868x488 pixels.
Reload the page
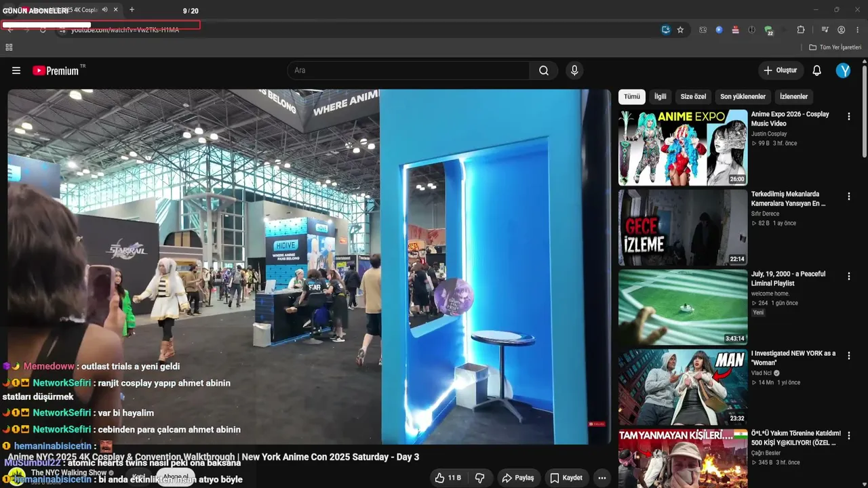coord(43,30)
